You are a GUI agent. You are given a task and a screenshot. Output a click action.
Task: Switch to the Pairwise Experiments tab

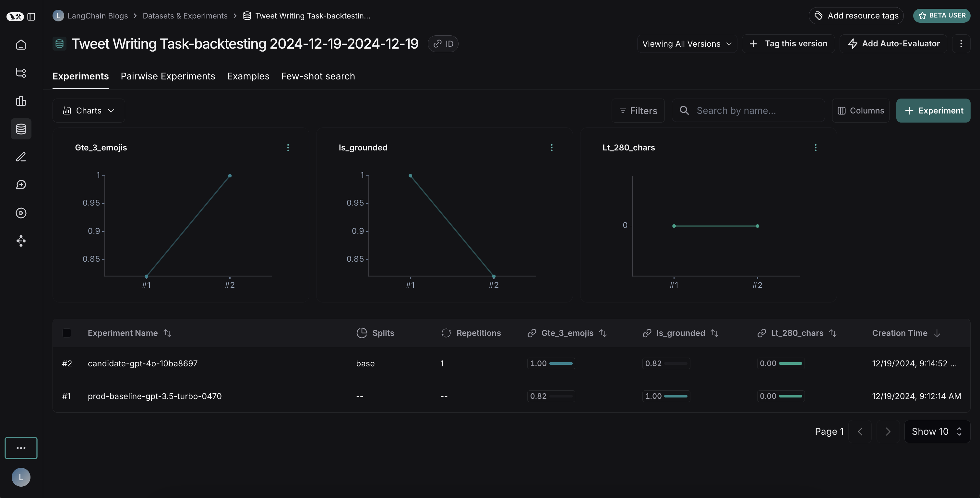pyautogui.click(x=168, y=77)
